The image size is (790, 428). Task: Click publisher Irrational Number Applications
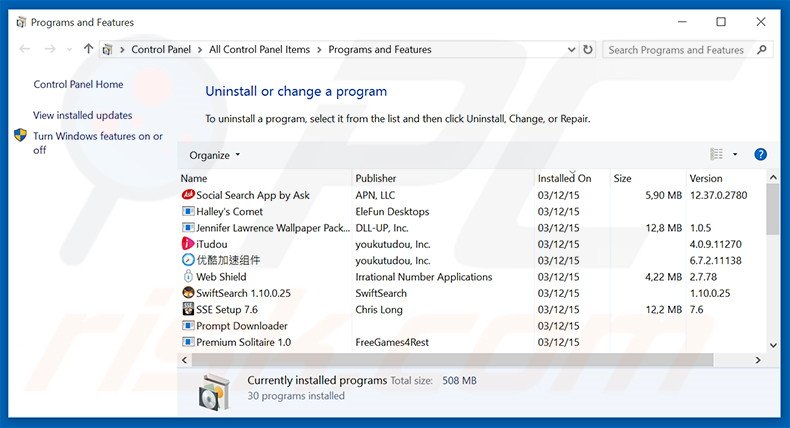pyautogui.click(x=424, y=277)
